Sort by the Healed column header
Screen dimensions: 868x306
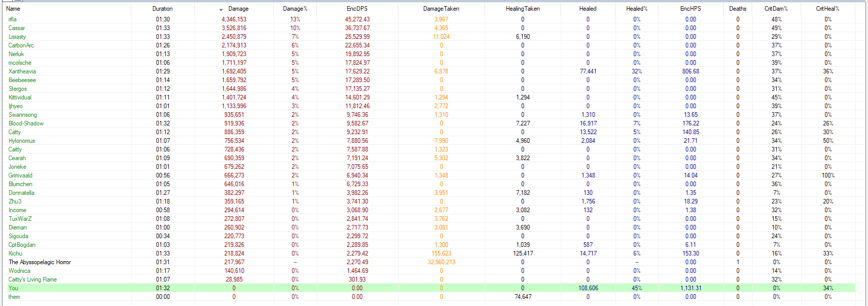coord(588,9)
